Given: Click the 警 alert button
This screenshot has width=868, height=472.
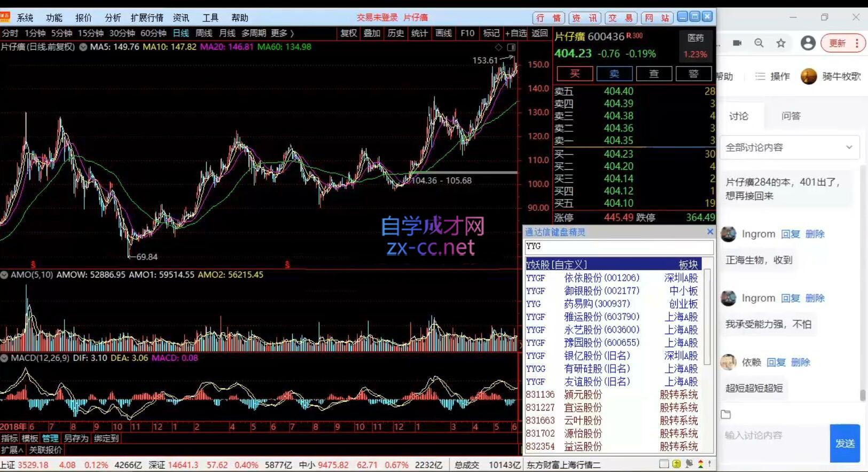Looking at the screenshot, I should pyautogui.click(x=693, y=74).
